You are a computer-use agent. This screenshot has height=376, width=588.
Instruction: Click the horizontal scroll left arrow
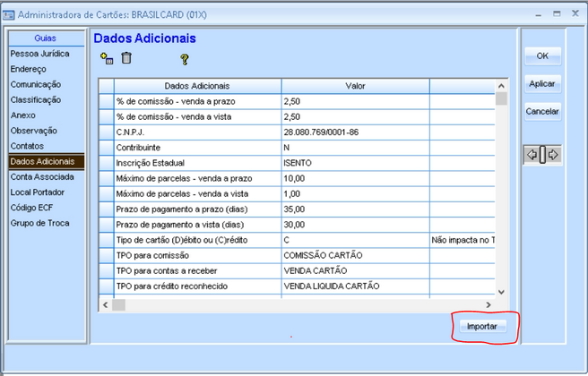pos(106,305)
